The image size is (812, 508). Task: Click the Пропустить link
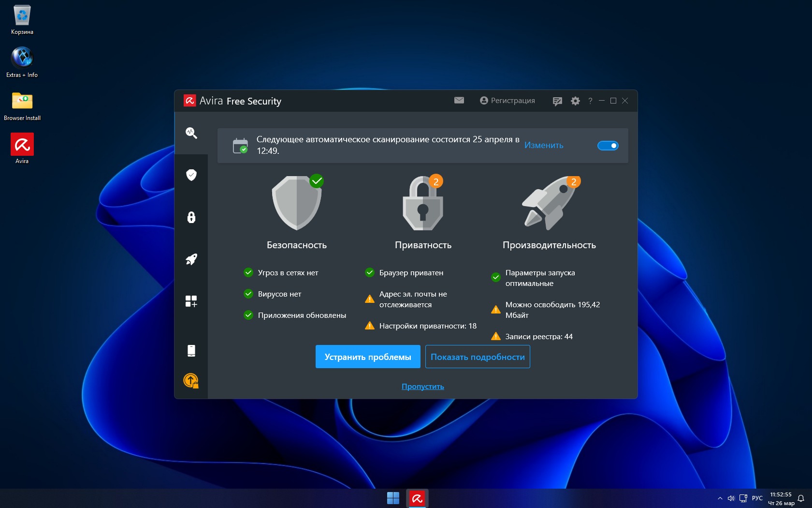[x=422, y=387]
